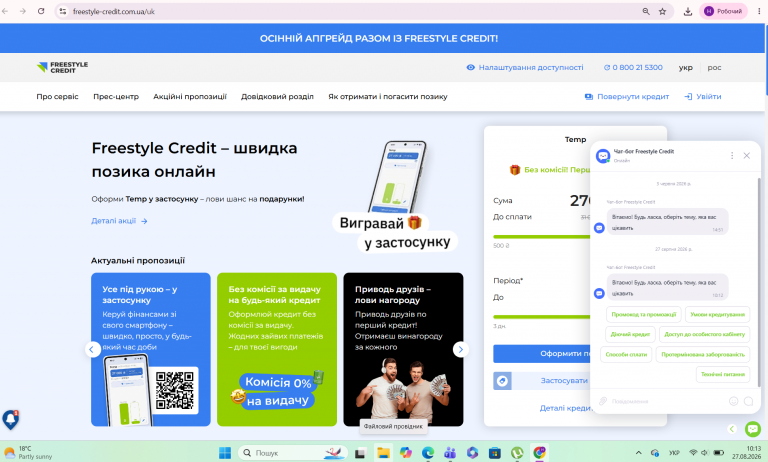The width and height of the screenshot is (768, 462).
Task: Open Chrome three-dot menu
Action: tap(759, 11)
